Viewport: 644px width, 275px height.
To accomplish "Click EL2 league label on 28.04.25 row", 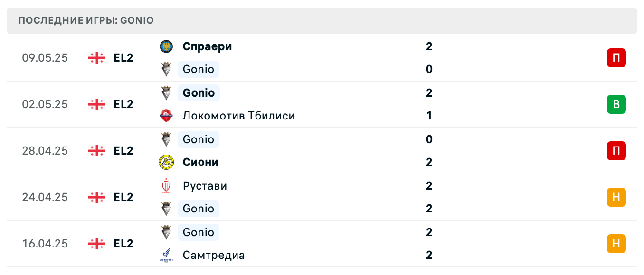I will (x=123, y=151).
